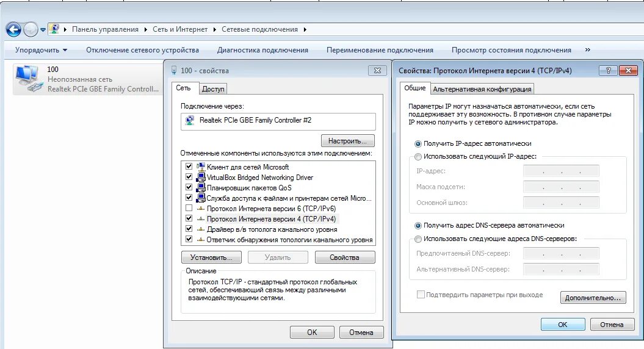The image size is (644, 349).
Task: Click the Дополнительно... button
Action: pos(593,298)
